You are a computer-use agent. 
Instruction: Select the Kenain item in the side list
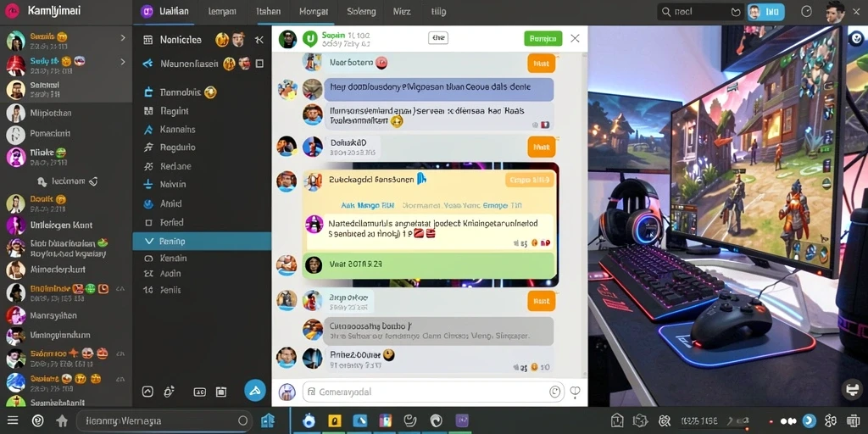tap(173, 258)
